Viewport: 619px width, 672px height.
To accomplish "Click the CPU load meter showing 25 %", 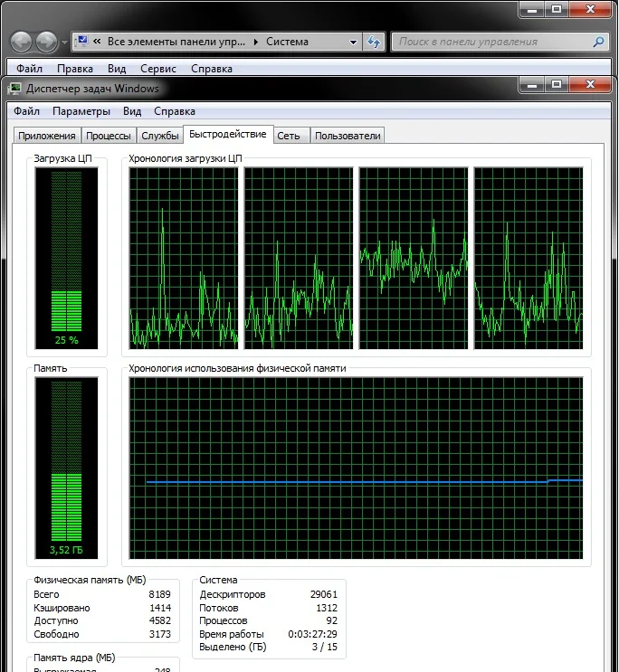I will [x=66, y=258].
